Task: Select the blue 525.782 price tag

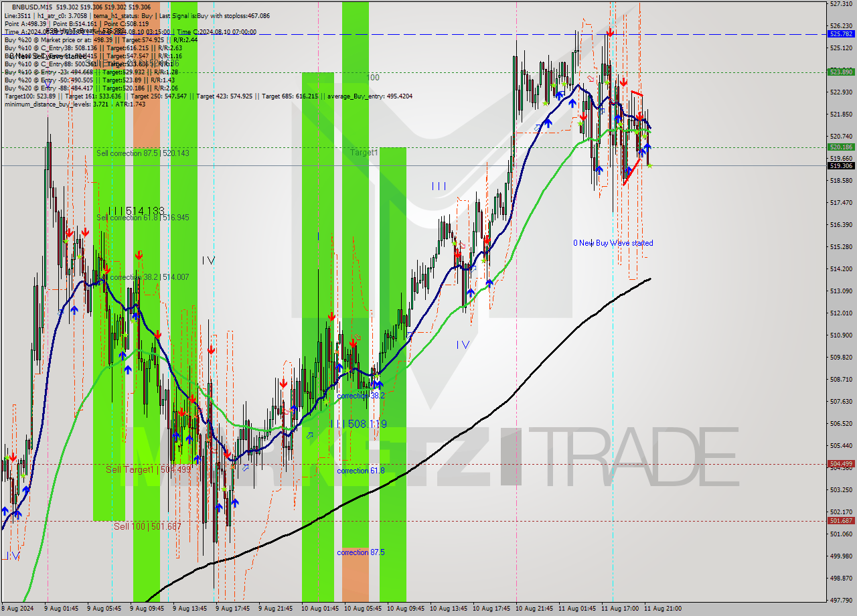Action: coord(842,33)
